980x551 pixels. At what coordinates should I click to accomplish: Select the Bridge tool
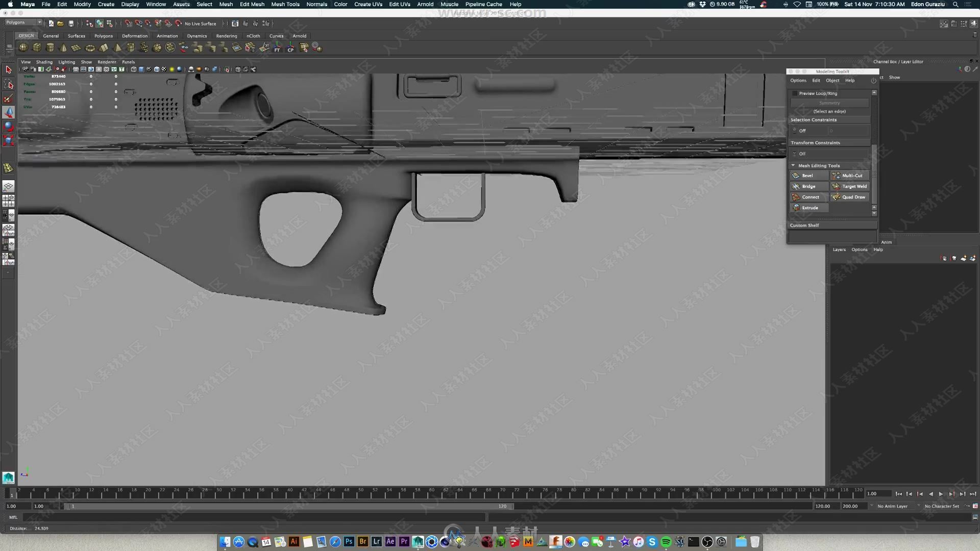[809, 186]
